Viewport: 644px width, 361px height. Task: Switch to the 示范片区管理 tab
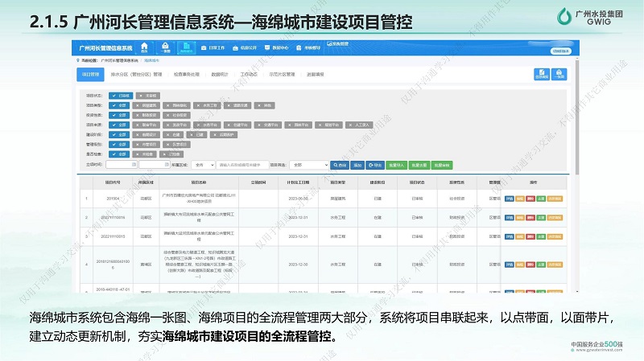click(x=283, y=75)
